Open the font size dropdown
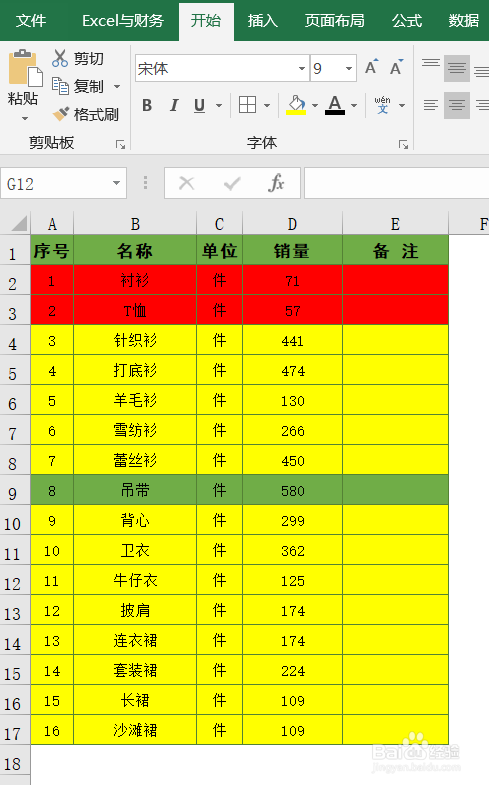Image resolution: width=489 pixels, height=785 pixels. [349, 68]
